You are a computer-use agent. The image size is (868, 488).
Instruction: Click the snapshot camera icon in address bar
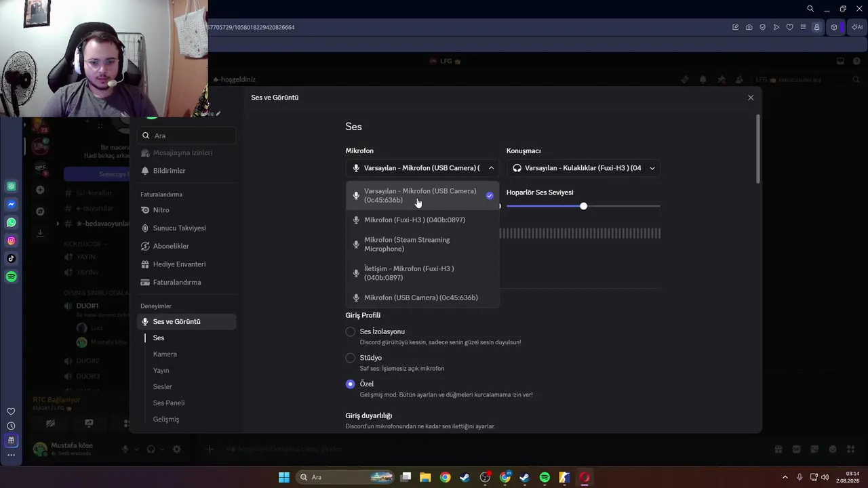749,27
